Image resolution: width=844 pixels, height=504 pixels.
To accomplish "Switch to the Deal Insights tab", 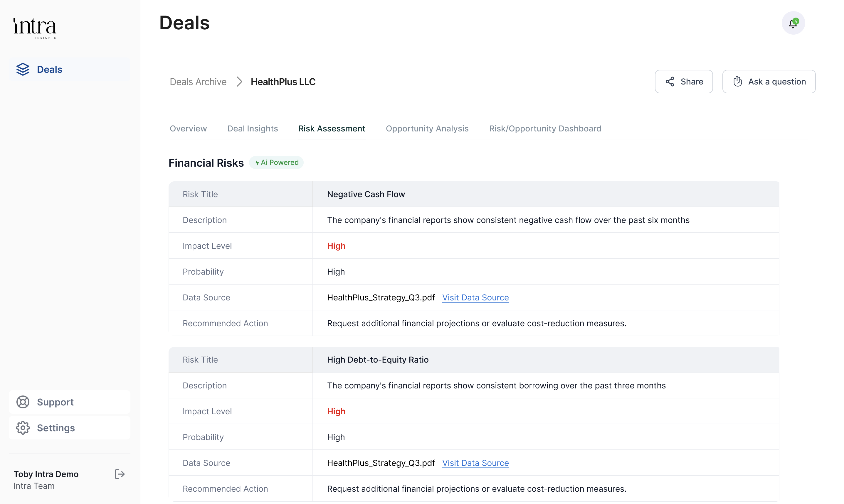I will tap(253, 129).
